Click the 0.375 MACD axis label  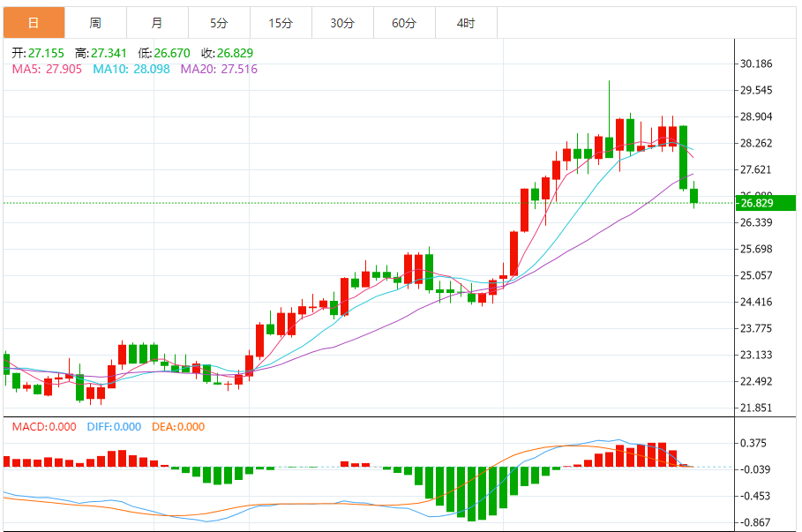pos(753,443)
